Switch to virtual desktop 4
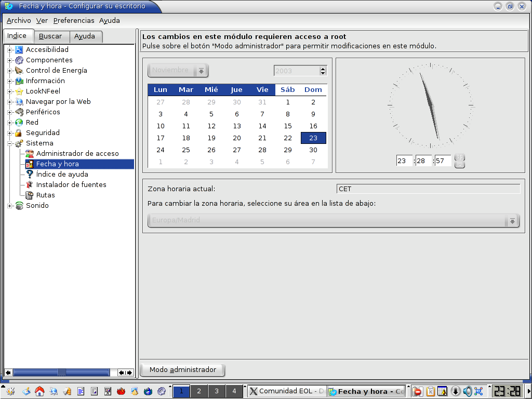The width and height of the screenshot is (532, 399). point(234,391)
